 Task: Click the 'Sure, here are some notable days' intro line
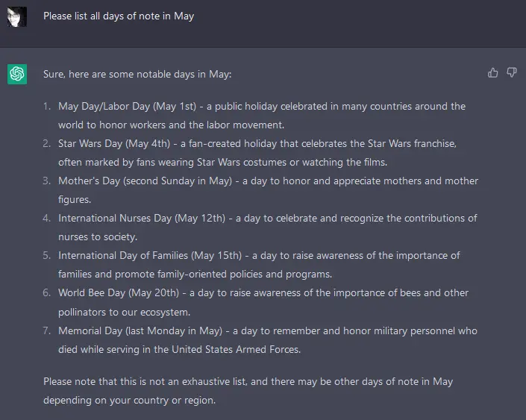pyautogui.click(x=137, y=74)
